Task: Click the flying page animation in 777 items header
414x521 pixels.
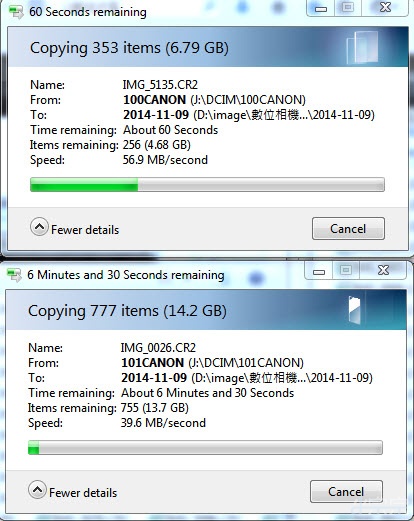Action: click(x=354, y=310)
